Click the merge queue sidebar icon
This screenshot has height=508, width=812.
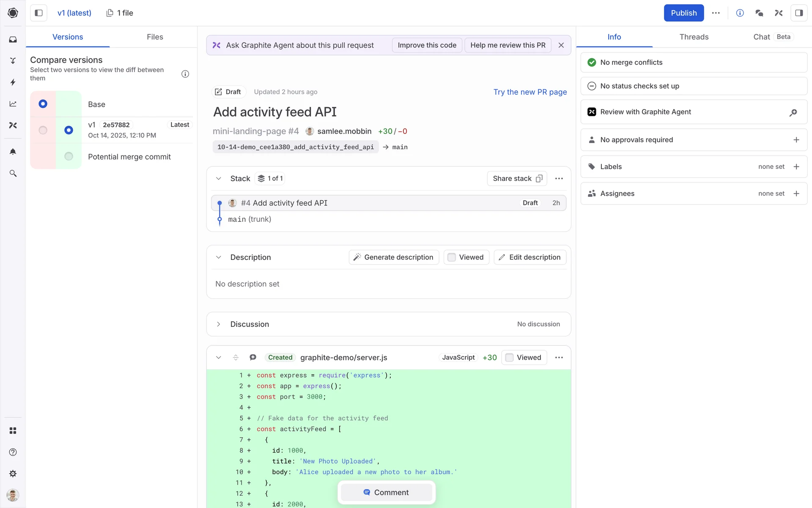click(x=13, y=61)
